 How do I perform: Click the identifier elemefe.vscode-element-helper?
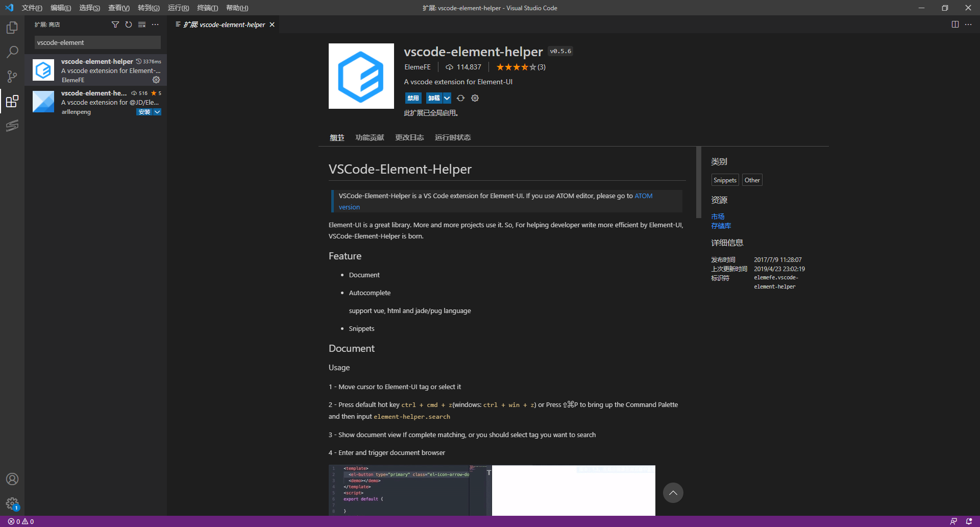click(776, 282)
